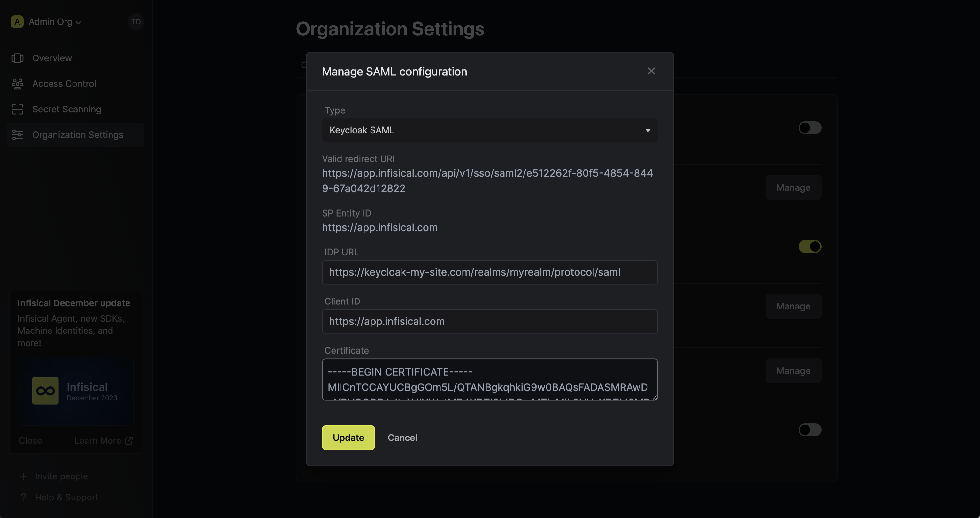Toggle the topmost switch in settings panel
This screenshot has width=980, height=518.
click(809, 128)
